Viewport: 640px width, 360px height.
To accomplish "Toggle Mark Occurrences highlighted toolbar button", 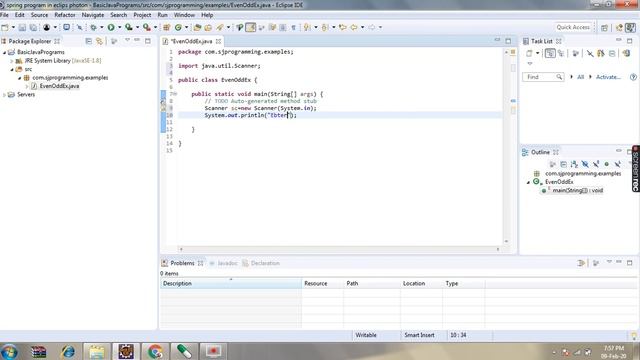I will pos(251,27).
